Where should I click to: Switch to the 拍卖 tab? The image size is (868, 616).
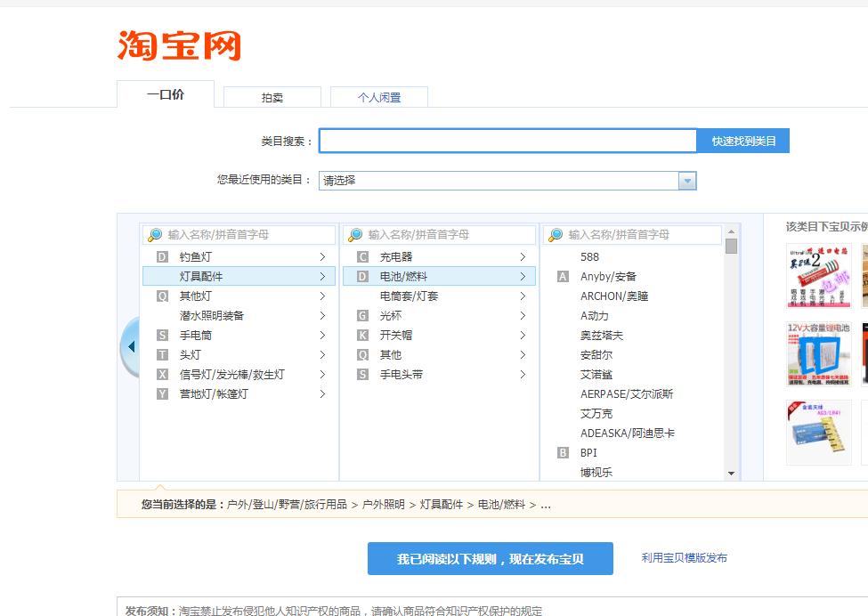pos(272,96)
